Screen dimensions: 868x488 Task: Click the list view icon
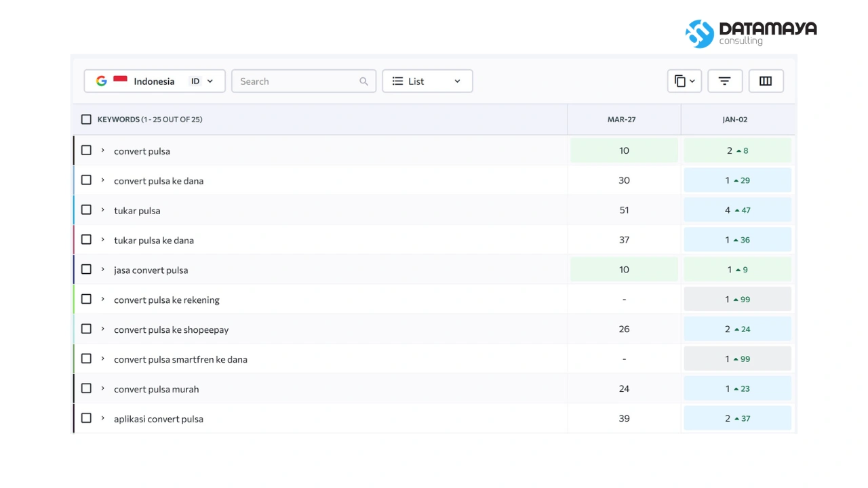click(x=397, y=81)
